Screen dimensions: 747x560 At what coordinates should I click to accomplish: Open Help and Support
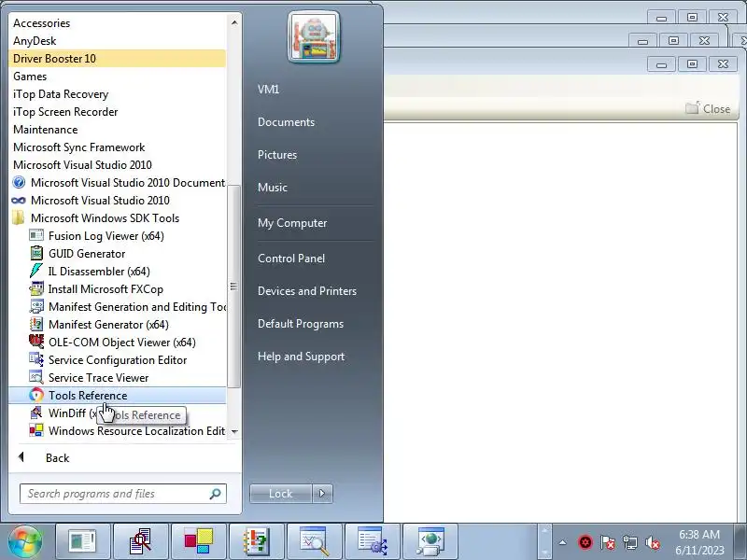(x=301, y=357)
